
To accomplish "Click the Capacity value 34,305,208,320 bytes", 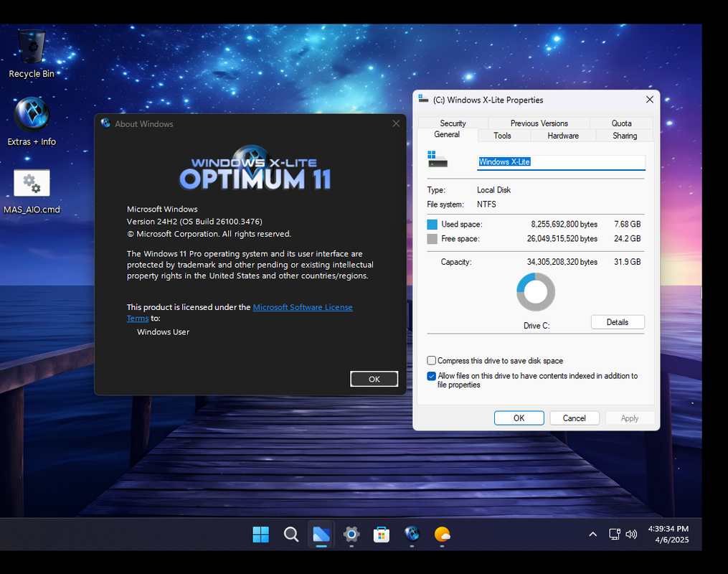I will click(x=562, y=262).
